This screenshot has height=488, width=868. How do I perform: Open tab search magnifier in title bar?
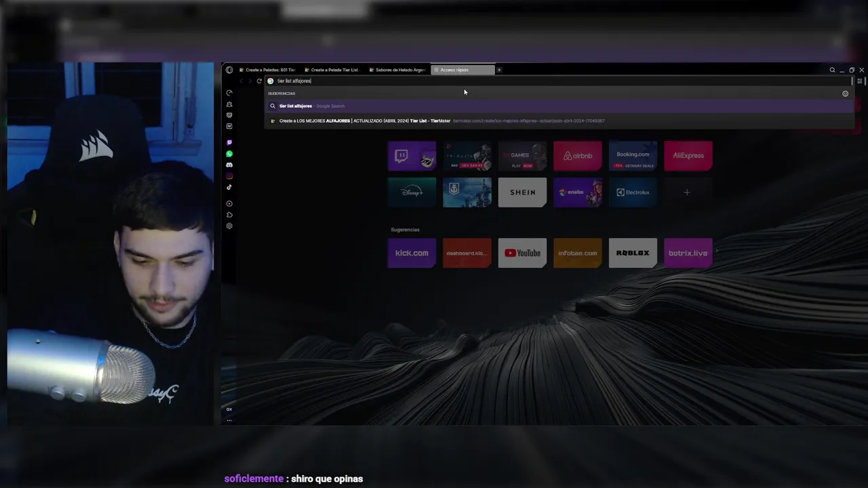[832, 70]
